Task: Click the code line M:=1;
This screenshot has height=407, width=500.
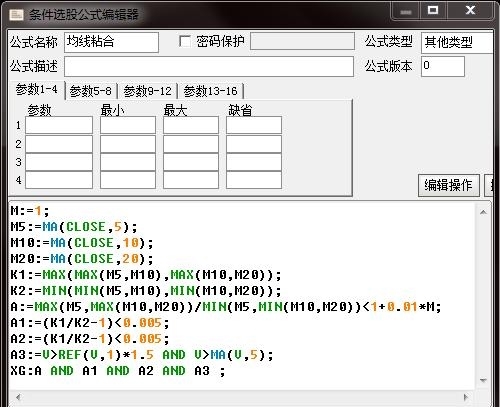Action: click(x=30, y=211)
